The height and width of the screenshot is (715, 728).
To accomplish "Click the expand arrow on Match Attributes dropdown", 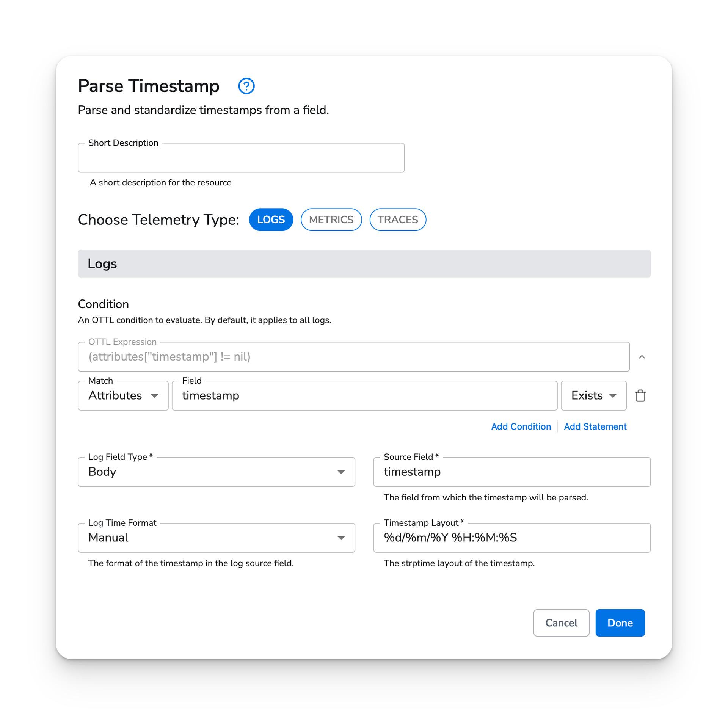I will [155, 395].
